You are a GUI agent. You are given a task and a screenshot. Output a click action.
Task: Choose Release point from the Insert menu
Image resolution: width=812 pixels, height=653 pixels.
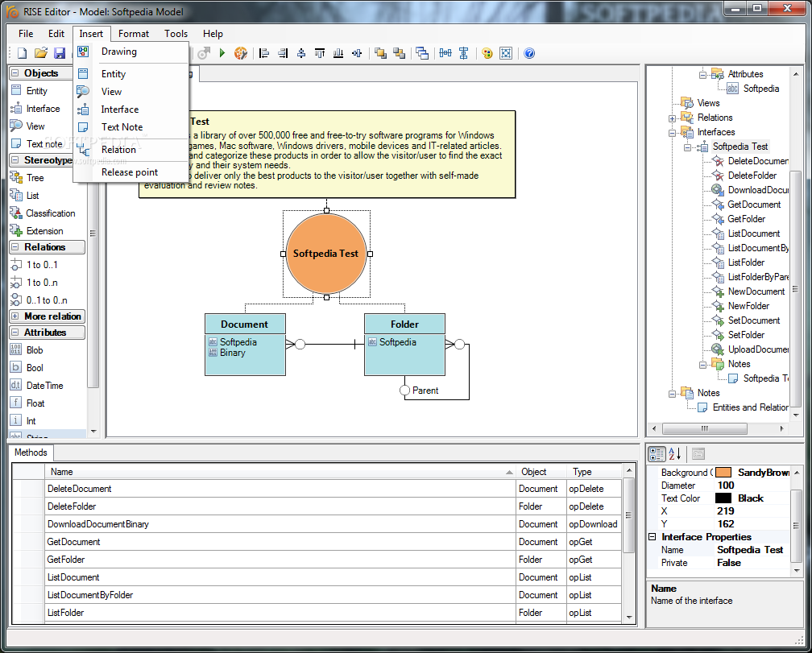click(131, 172)
